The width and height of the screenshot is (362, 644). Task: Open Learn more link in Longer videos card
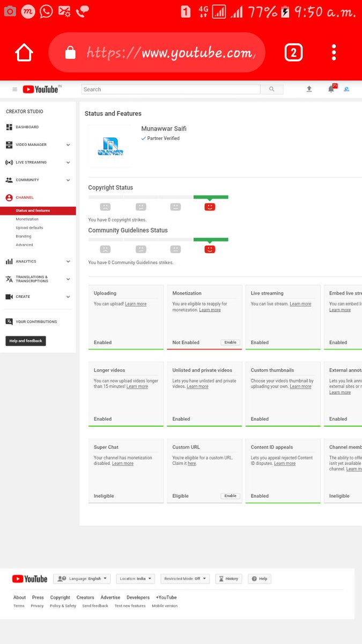(x=137, y=386)
